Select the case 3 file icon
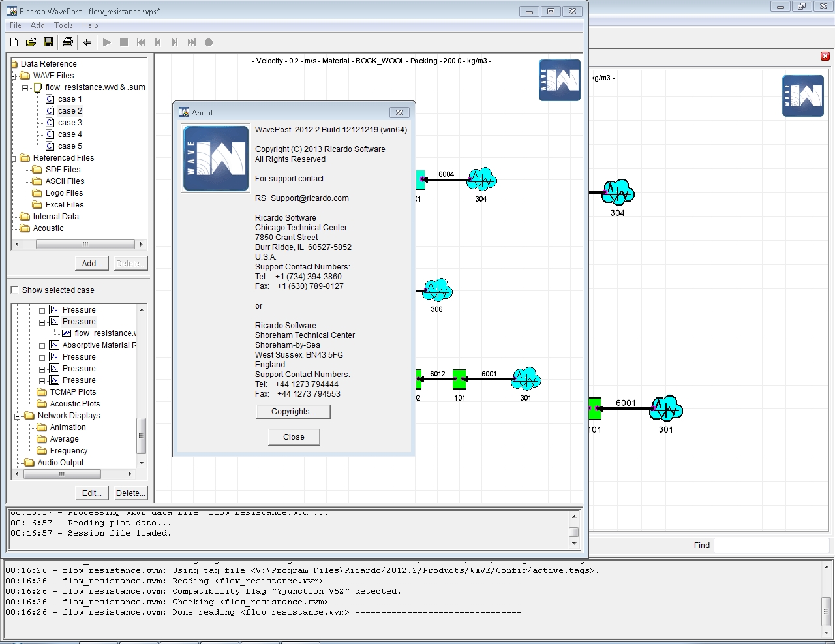 [x=50, y=123]
